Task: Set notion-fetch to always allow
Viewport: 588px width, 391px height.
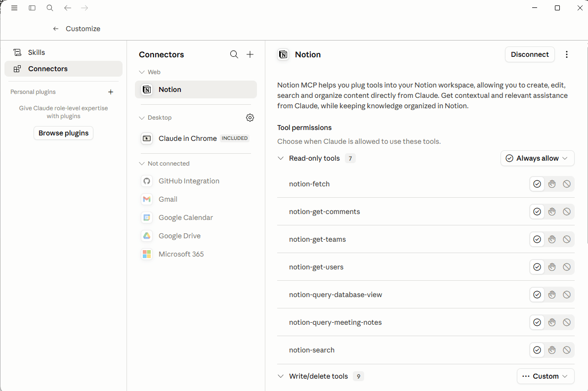Action: 537,184
